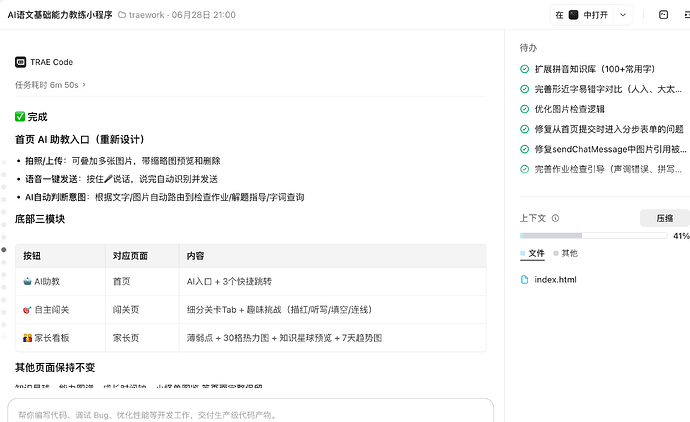
Task: Click the 优化图片检查逻辑 todo text
Action: [569, 109]
